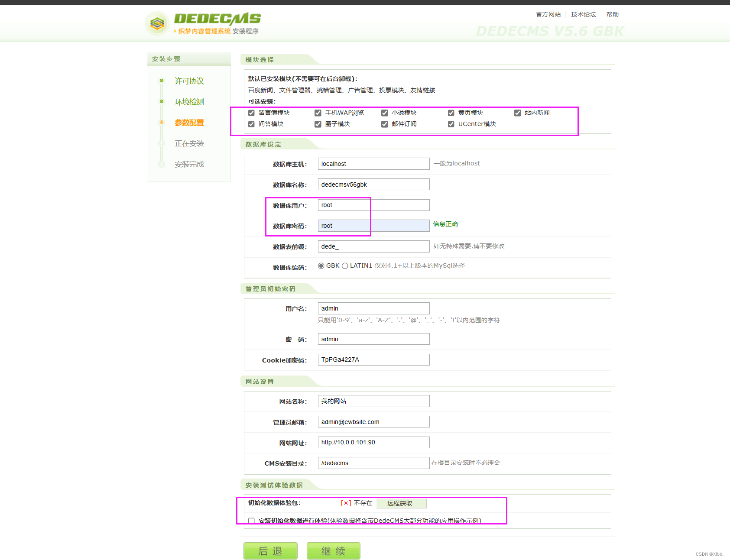
Task: Focus the 数据库密码 input field
Action: tap(374, 226)
